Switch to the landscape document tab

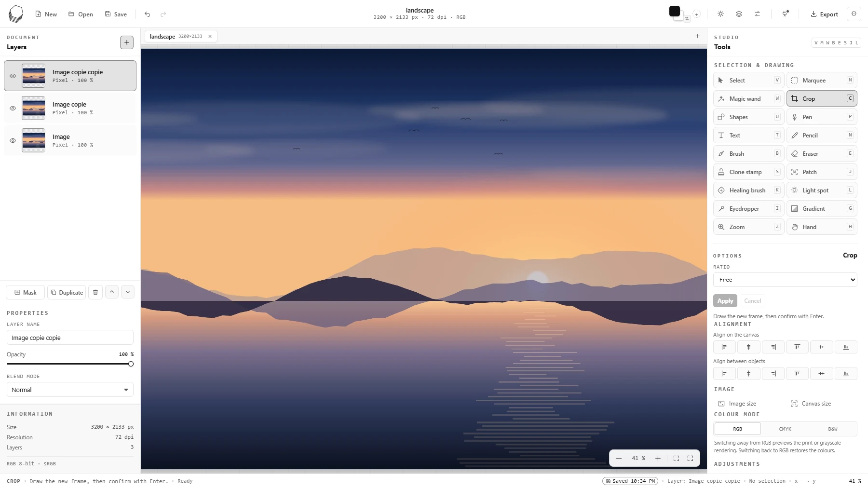point(181,37)
